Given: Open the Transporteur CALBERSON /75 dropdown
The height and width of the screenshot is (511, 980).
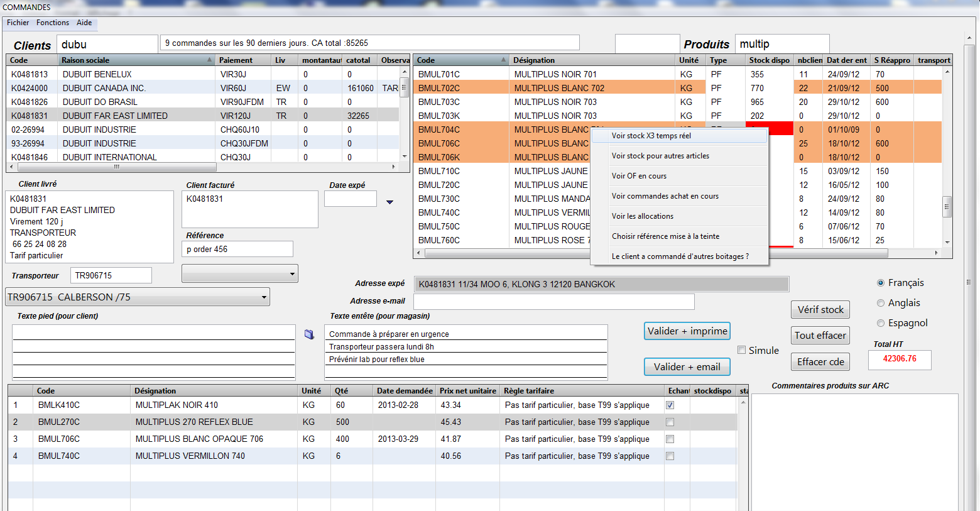Looking at the screenshot, I should pyautogui.click(x=263, y=296).
